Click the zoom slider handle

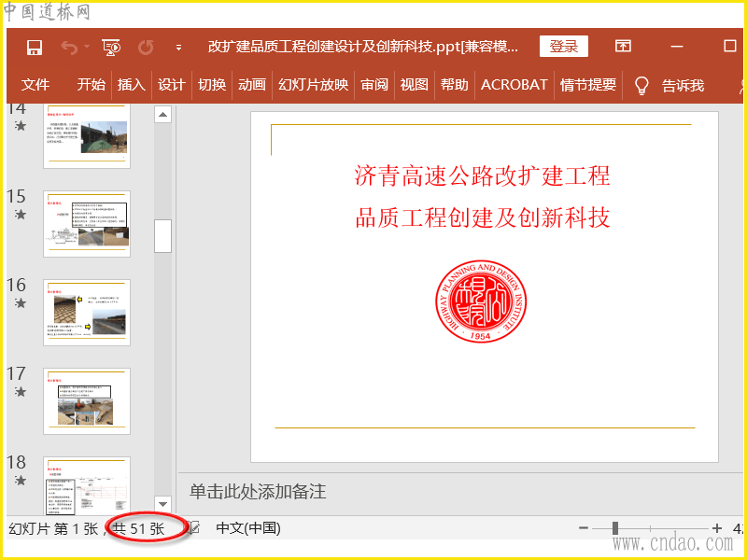(615, 528)
